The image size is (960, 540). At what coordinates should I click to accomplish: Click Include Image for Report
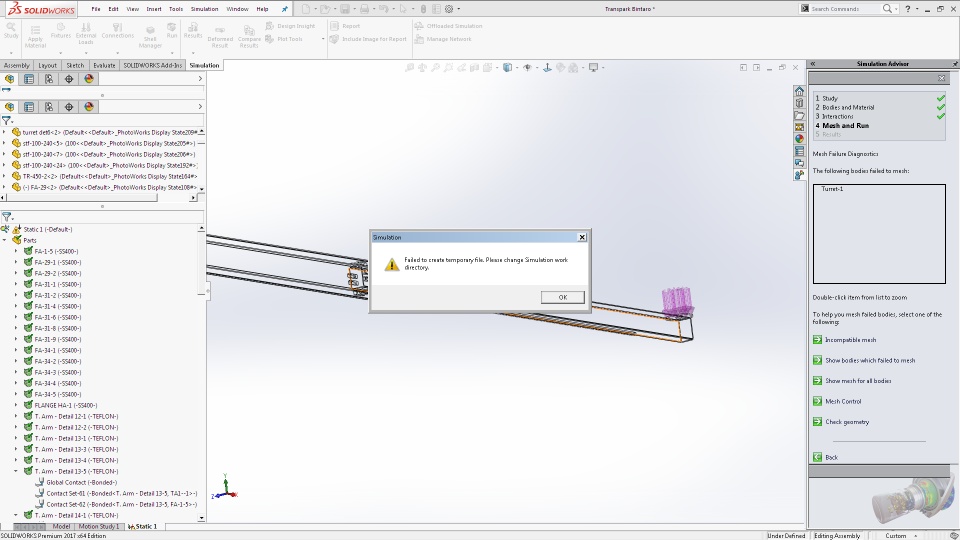click(368, 39)
